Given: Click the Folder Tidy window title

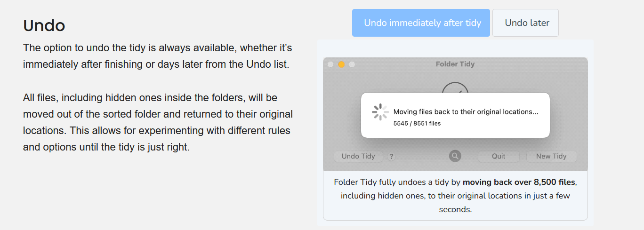Looking at the screenshot, I should [x=455, y=64].
